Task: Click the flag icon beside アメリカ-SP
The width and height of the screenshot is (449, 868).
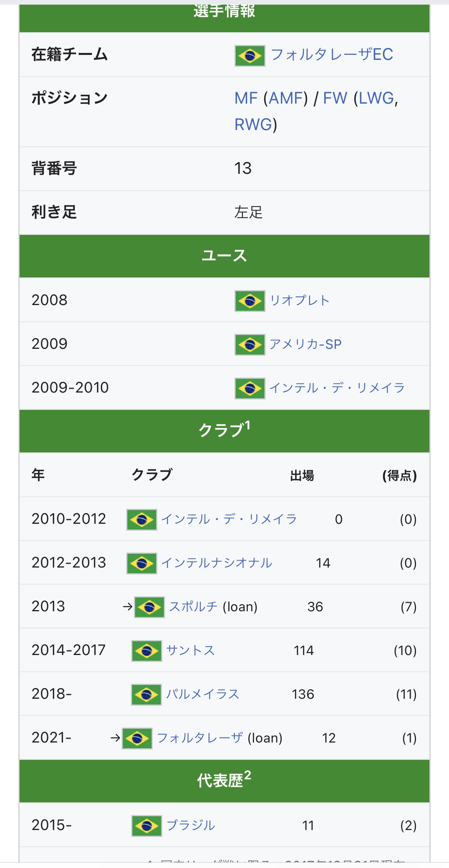Action: [x=250, y=345]
